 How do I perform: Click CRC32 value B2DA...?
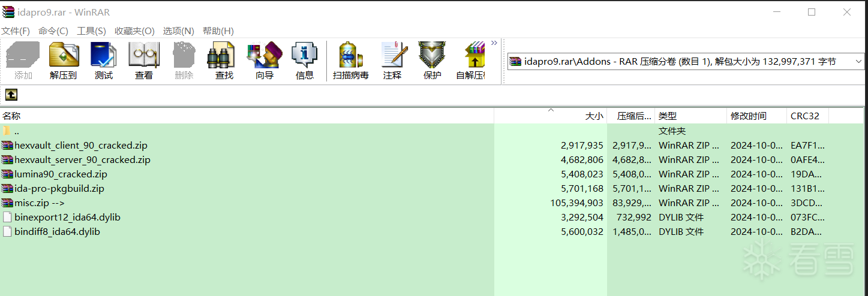coord(807,231)
